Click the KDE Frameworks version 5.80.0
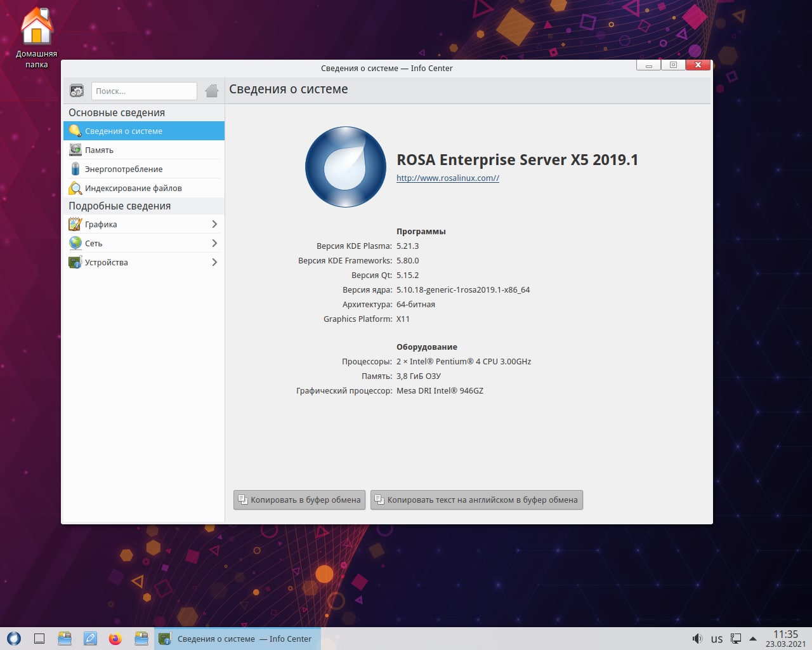The height and width of the screenshot is (650, 812). pyautogui.click(x=407, y=260)
